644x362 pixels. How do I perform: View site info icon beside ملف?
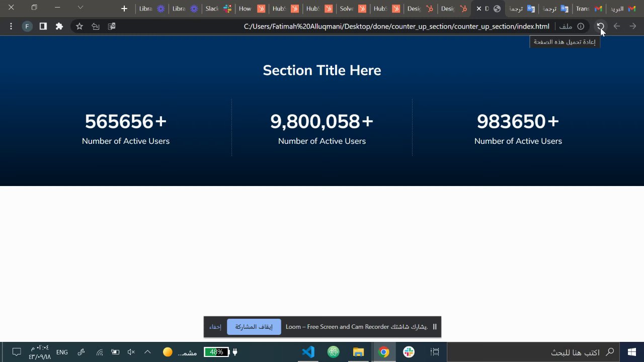tap(581, 26)
